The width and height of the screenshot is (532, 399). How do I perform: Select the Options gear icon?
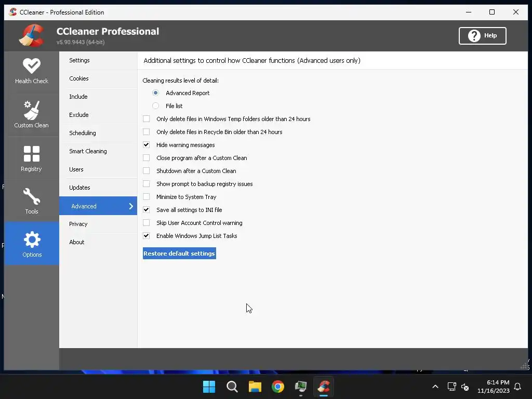(32, 240)
